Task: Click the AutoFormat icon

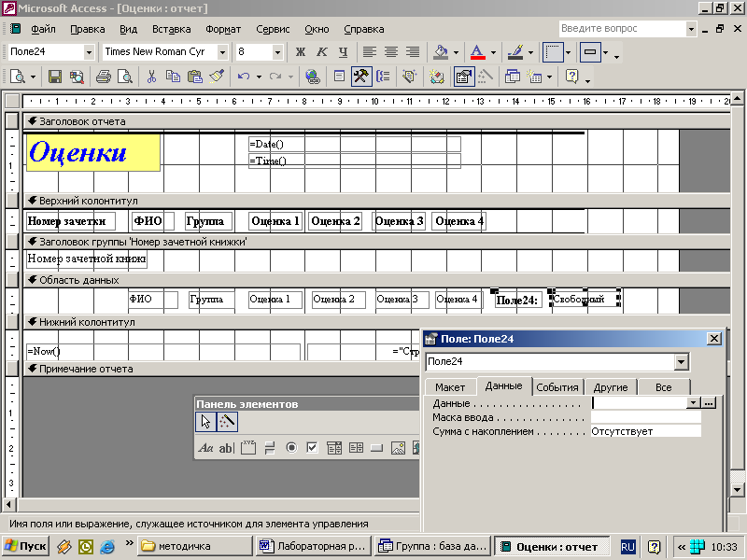Action: pos(410,77)
